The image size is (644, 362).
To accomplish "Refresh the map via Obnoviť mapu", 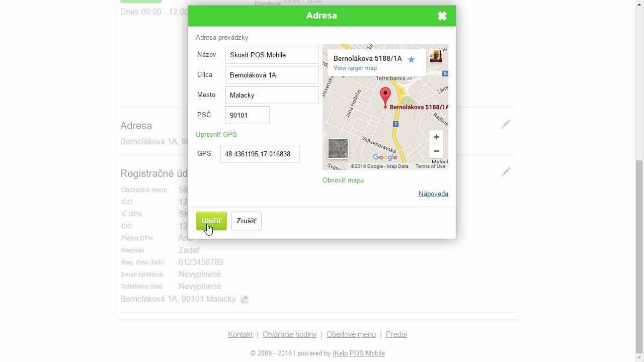I will coord(343,180).
